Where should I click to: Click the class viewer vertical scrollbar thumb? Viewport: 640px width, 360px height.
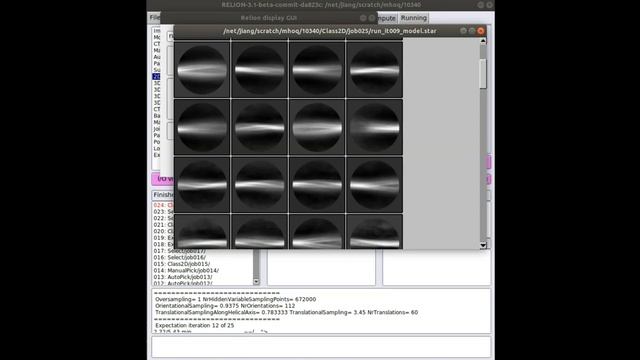tap(483, 73)
